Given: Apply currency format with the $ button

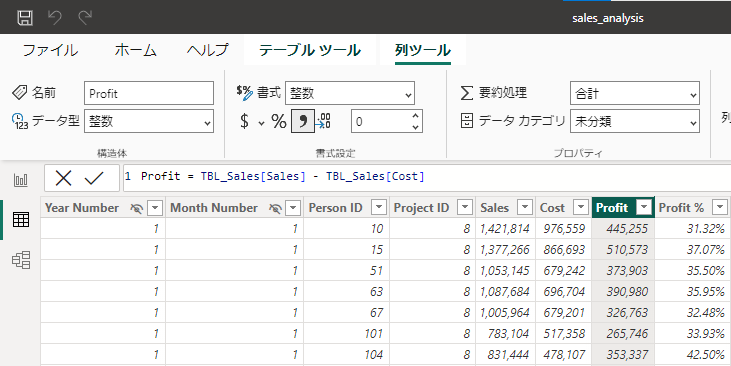Looking at the screenshot, I should [244, 121].
